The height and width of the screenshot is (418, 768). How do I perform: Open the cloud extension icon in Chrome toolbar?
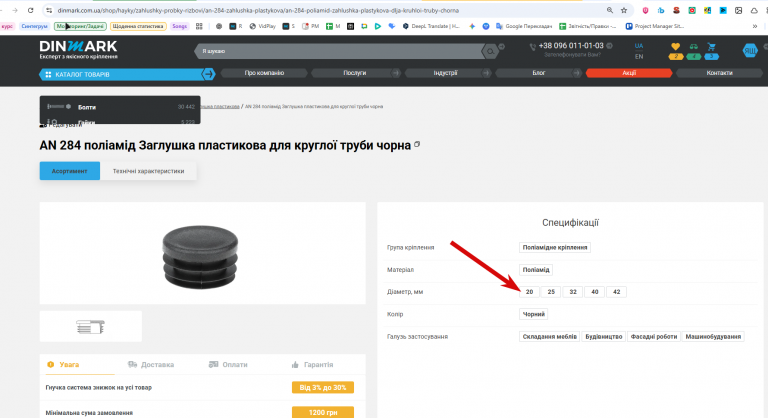click(x=754, y=10)
